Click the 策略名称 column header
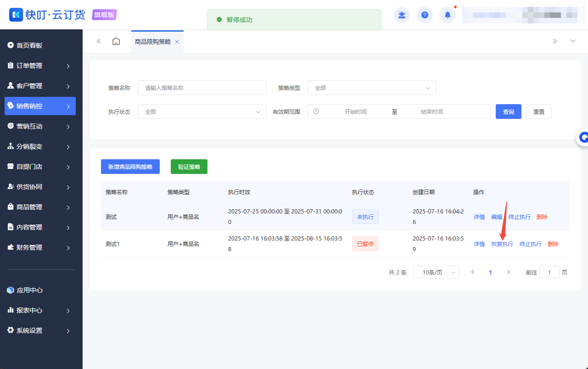Screen dimensions: 588x369 (x=117, y=192)
